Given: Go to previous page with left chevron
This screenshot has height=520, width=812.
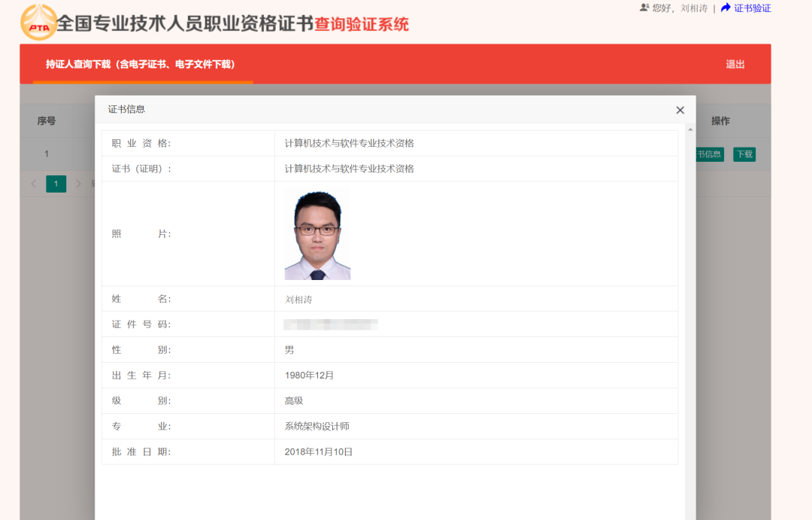Looking at the screenshot, I should (34, 184).
